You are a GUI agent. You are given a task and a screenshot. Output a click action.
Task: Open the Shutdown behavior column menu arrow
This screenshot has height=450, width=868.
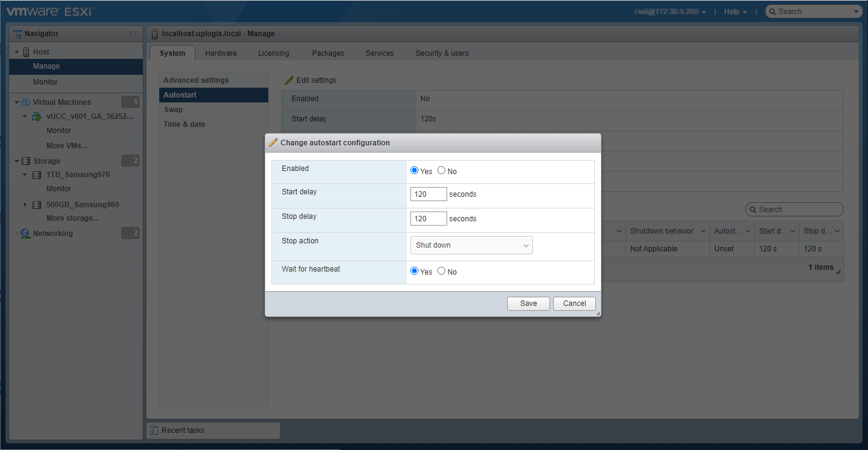(702, 231)
